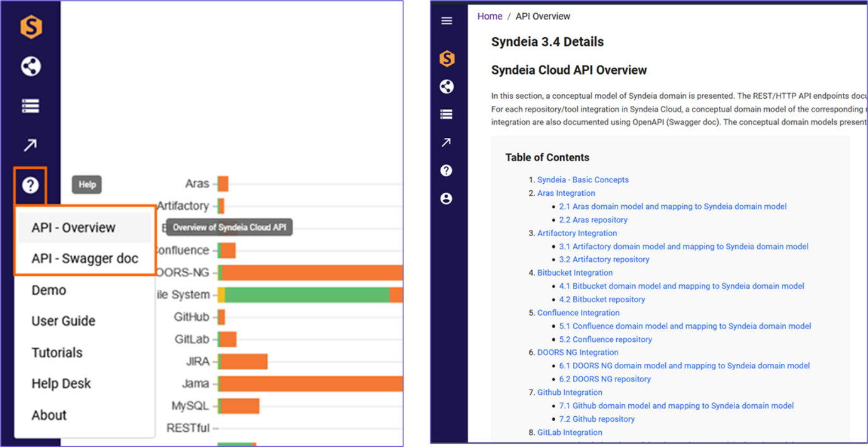
Task: Click the 'GitLab' chart axis label
Action: point(192,339)
